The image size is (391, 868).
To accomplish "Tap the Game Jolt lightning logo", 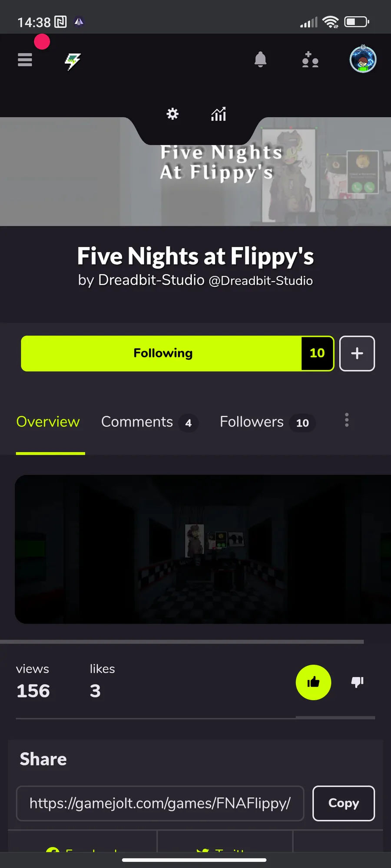I will [73, 61].
